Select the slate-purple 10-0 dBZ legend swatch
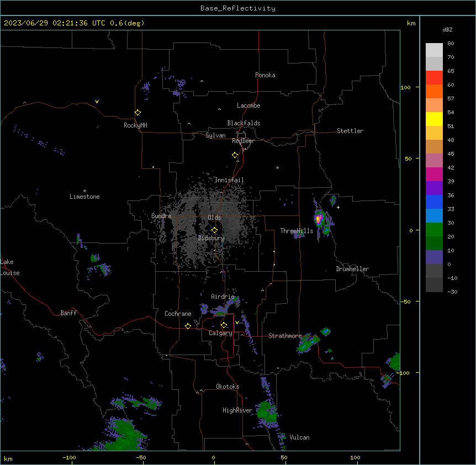 click(434, 257)
